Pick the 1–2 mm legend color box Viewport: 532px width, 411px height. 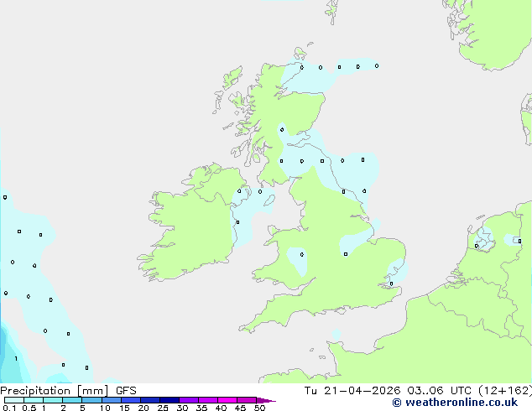(x=53, y=400)
